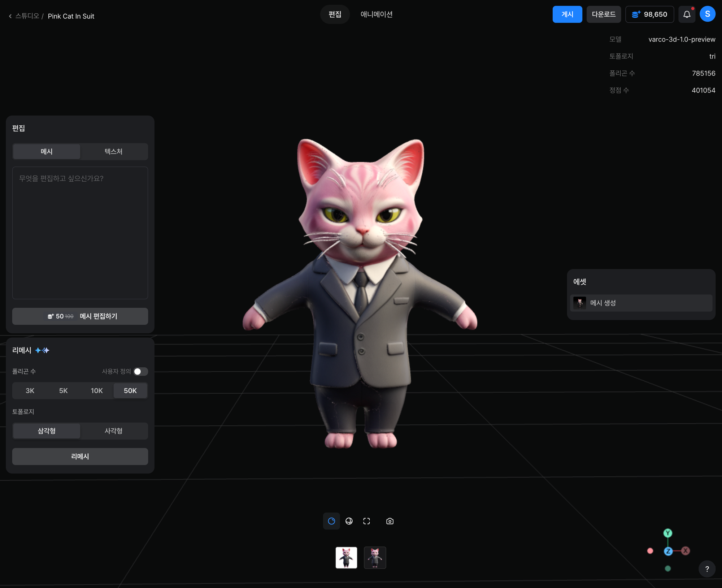Switch to the 텍스처 edit tab
722x588 pixels.
tap(113, 151)
